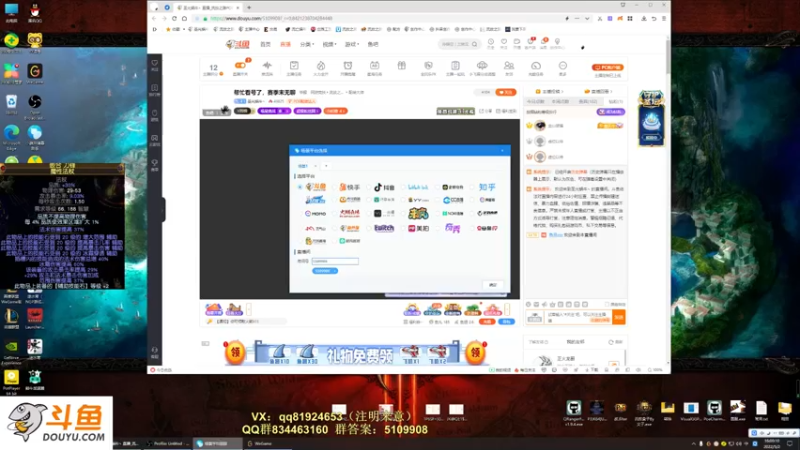Viewport: 800px width, 450px height.
Task: Tick the checkbox above the chat input box
Action: (x=607, y=305)
